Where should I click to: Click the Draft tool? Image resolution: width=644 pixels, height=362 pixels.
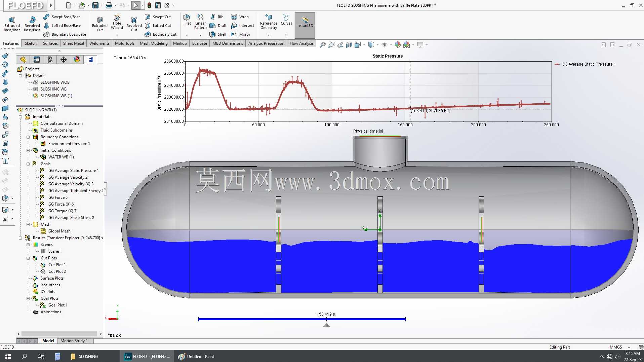(218, 26)
